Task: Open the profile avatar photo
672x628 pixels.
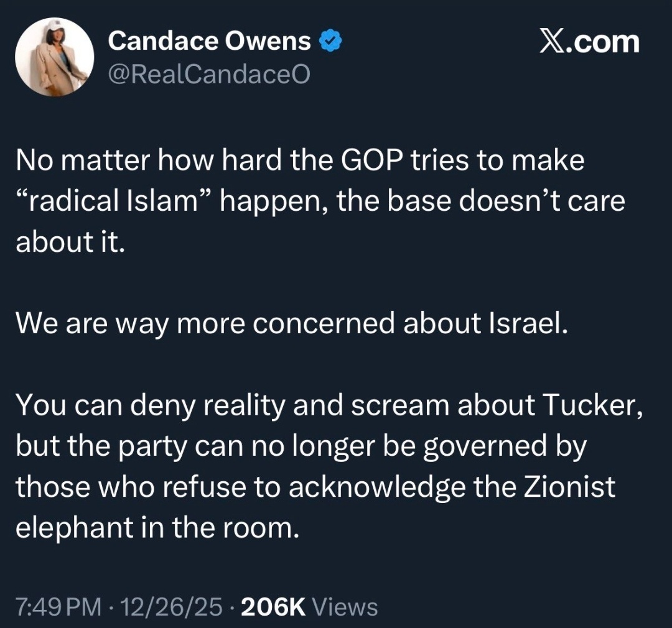Action: click(54, 57)
